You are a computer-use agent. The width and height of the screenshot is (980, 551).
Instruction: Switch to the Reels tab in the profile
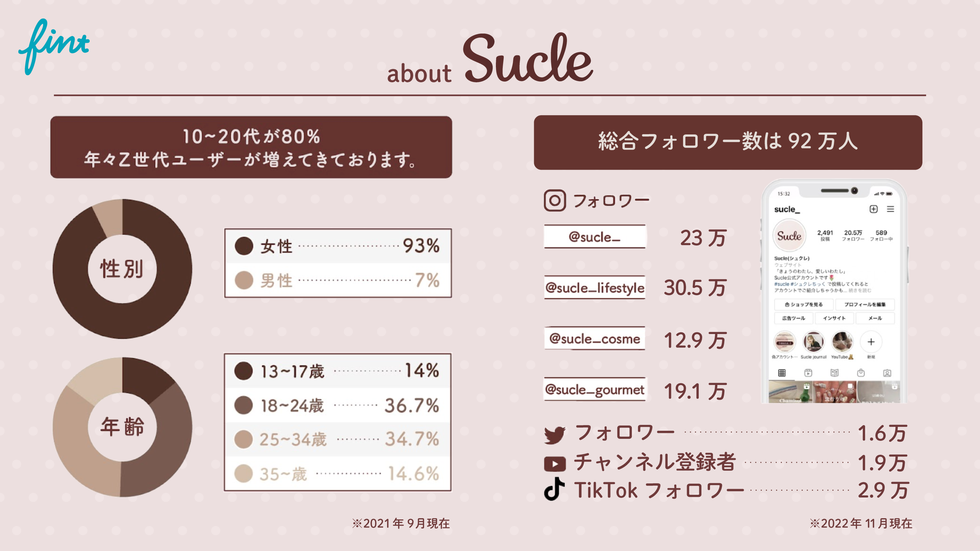[808, 373]
